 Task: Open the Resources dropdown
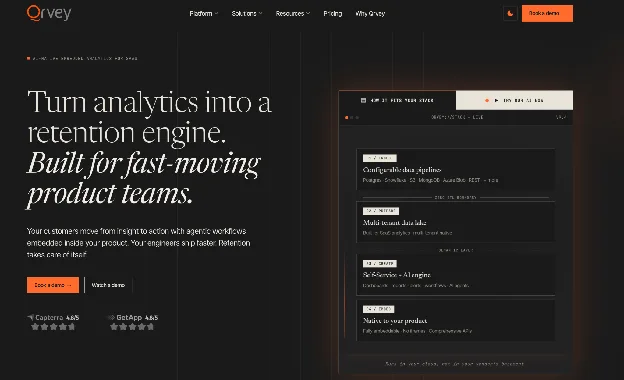point(292,14)
